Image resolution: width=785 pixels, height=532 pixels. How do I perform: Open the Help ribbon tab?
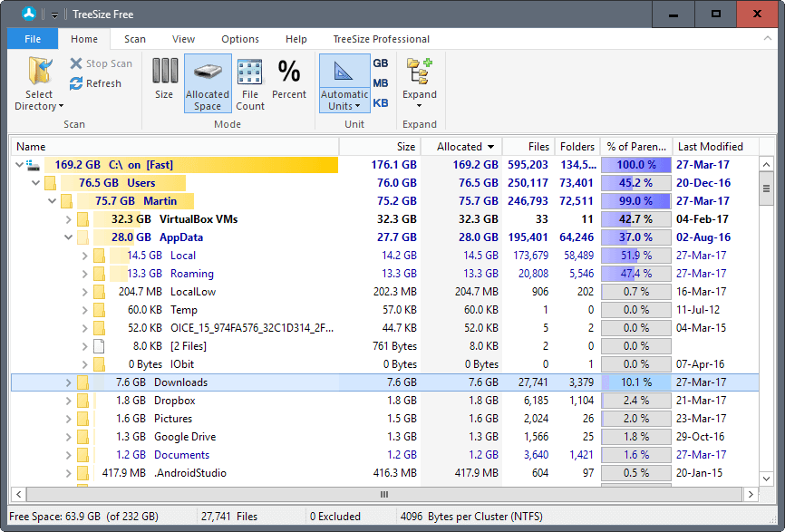296,39
